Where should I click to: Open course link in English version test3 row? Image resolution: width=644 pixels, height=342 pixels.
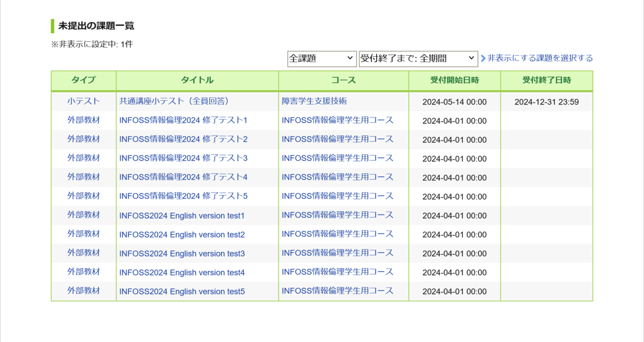(x=338, y=253)
